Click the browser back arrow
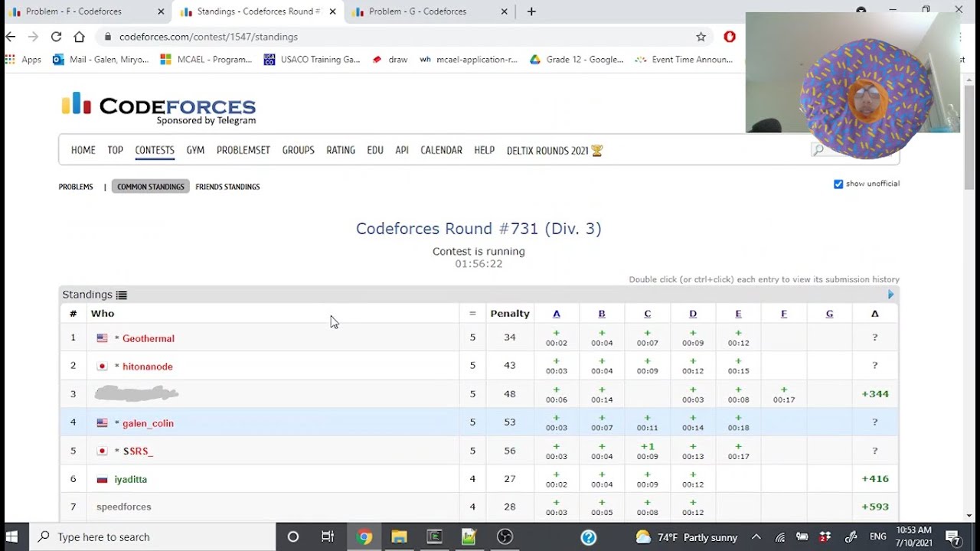980x551 pixels. coord(11,37)
